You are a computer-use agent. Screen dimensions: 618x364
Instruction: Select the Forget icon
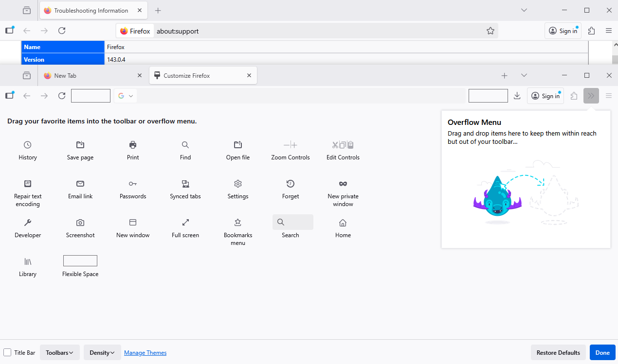point(291,184)
